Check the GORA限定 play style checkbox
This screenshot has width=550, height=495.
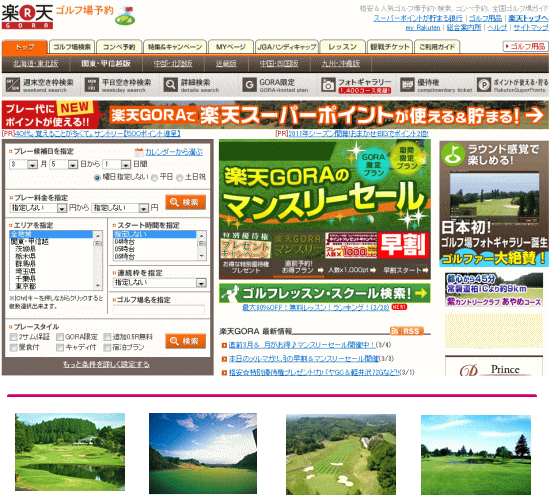60,337
